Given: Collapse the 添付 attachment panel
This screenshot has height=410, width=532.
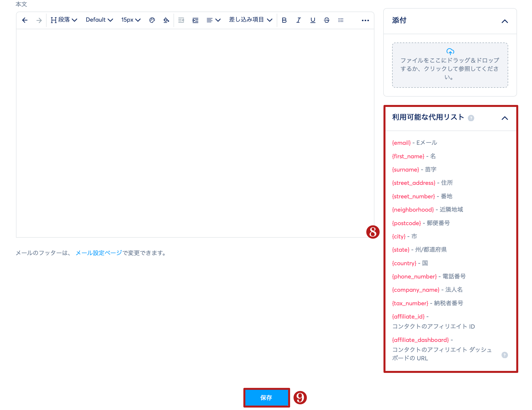Looking at the screenshot, I should [x=505, y=21].
